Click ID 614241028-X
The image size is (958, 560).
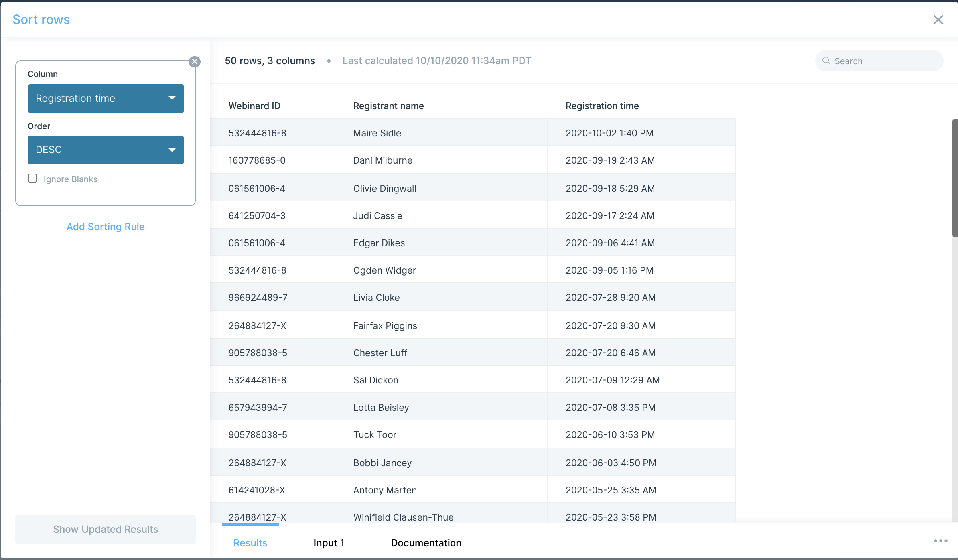257,490
